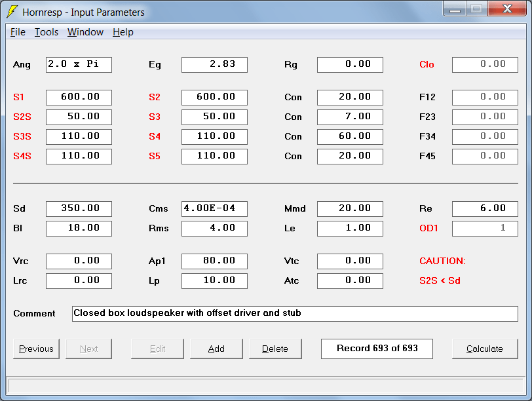
Task: Click the Eg input field 2.83
Action: click(x=214, y=65)
